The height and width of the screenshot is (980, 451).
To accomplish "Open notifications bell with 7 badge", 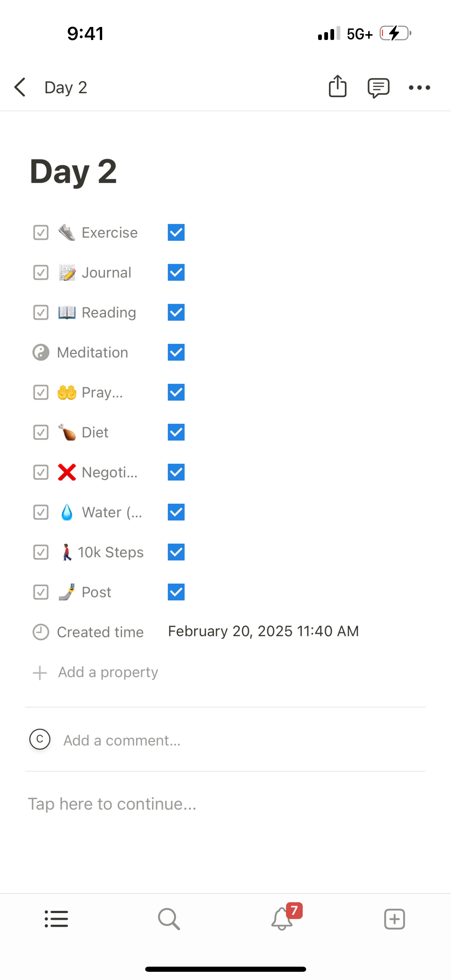I will [x=282, y=919].
